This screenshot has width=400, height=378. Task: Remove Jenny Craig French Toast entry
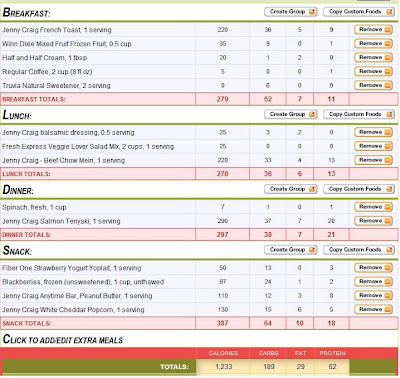[373, 30]
